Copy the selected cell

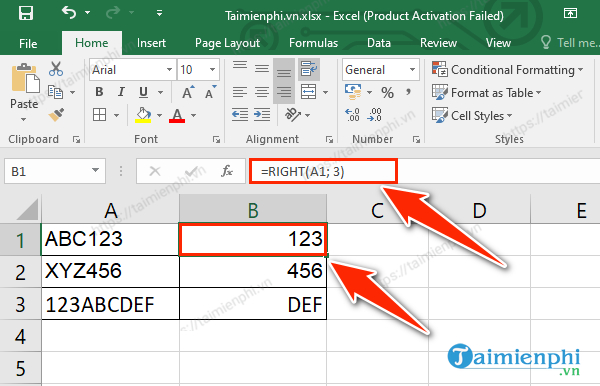pyautogui.click(x=55, y=92)
